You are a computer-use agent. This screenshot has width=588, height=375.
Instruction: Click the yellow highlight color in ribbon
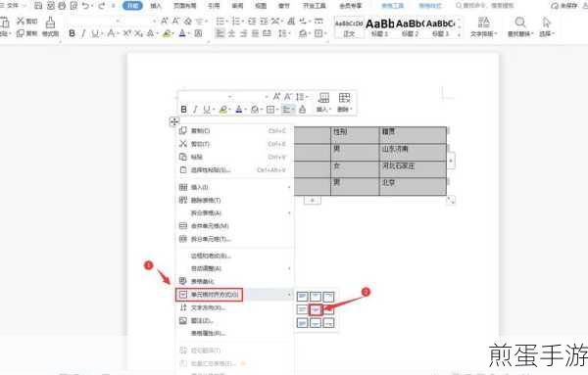167,33
